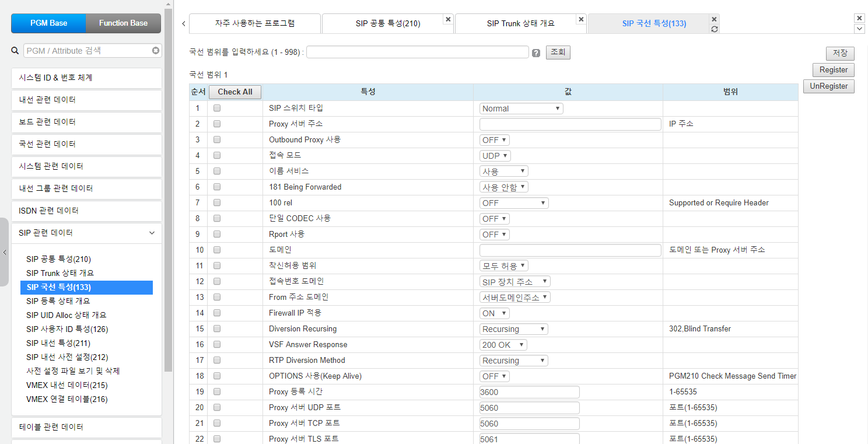Screen dimensions: 868x444
Task: Check the 181 Being Forwarded checkbox
Action: coord(217,187)
